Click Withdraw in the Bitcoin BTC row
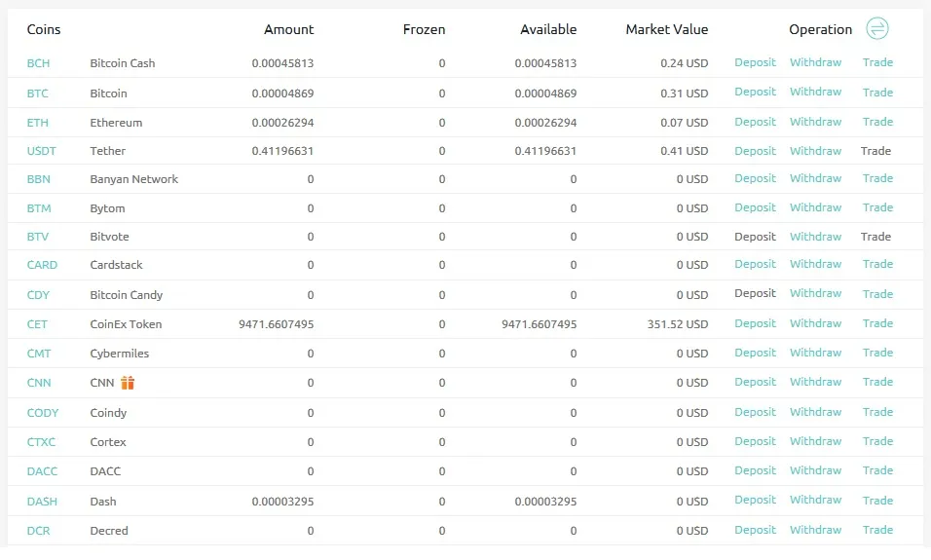931x560 pixels. coord(815,92)
